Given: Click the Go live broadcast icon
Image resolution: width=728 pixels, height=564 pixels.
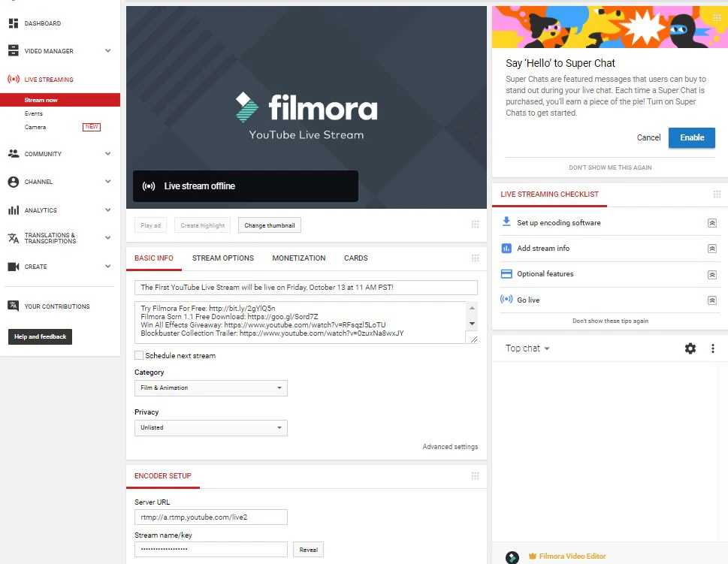Looking at the screenshot, I should pyautogui.click(x=506, y=300).
